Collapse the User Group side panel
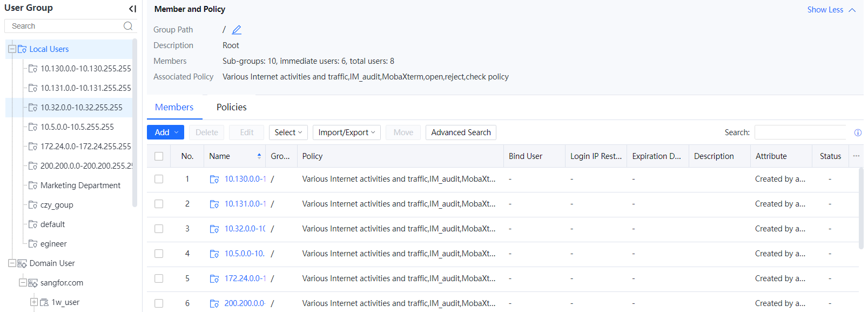The image size is (868, 312). point(132,9)
